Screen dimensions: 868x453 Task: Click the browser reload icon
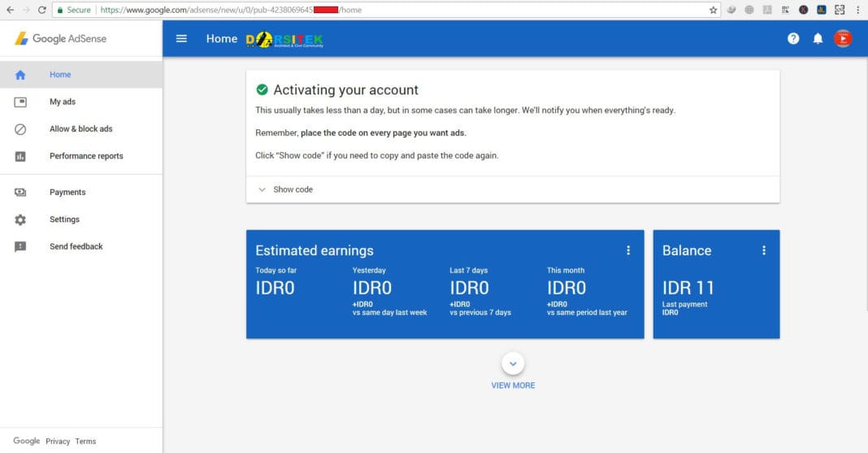pyautogui.click(x=42, y=10)
